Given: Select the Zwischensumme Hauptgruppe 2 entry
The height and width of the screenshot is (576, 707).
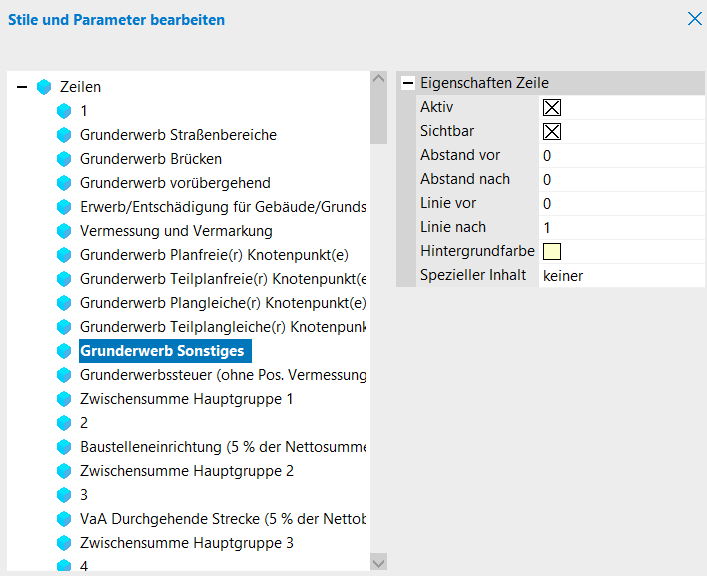Looking at the screenshot, I should (186, 471).
